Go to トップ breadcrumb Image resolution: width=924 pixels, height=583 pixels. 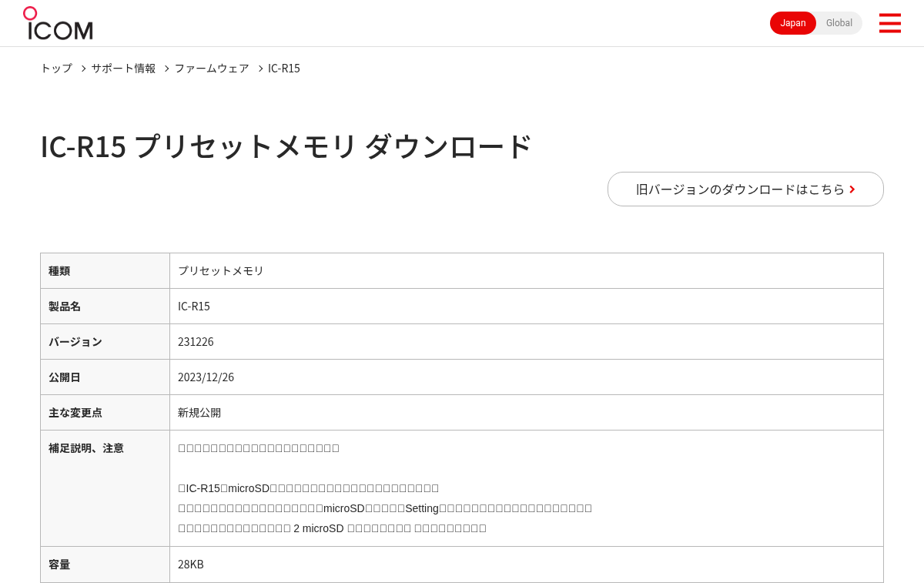click(56, 68)
